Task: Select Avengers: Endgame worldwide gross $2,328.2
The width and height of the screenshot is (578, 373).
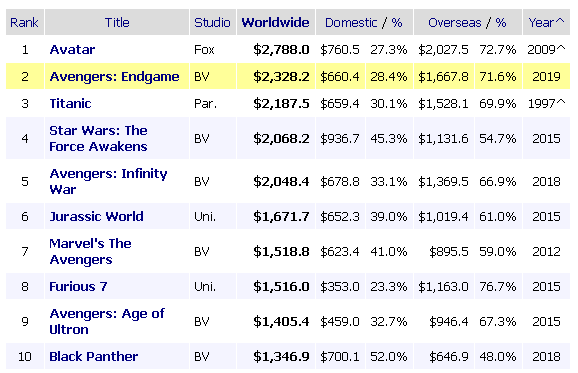Action: [x=281, y=77]
